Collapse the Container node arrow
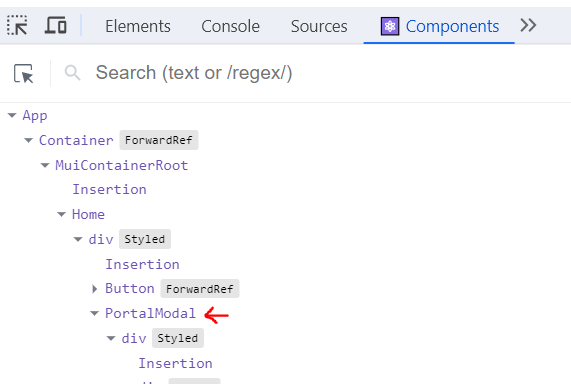Image resolution: width=571 pixels, height=384 pixels. [x=28, y=140]
